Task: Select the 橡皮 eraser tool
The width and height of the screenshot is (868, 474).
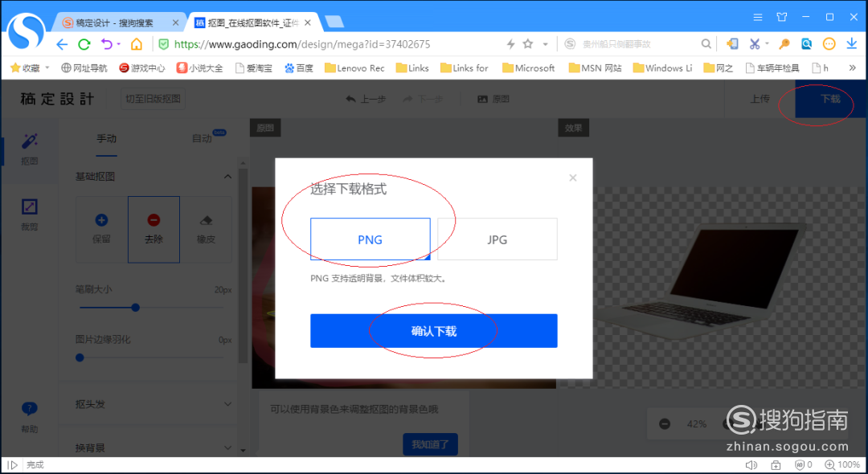Action: point(206,229)
